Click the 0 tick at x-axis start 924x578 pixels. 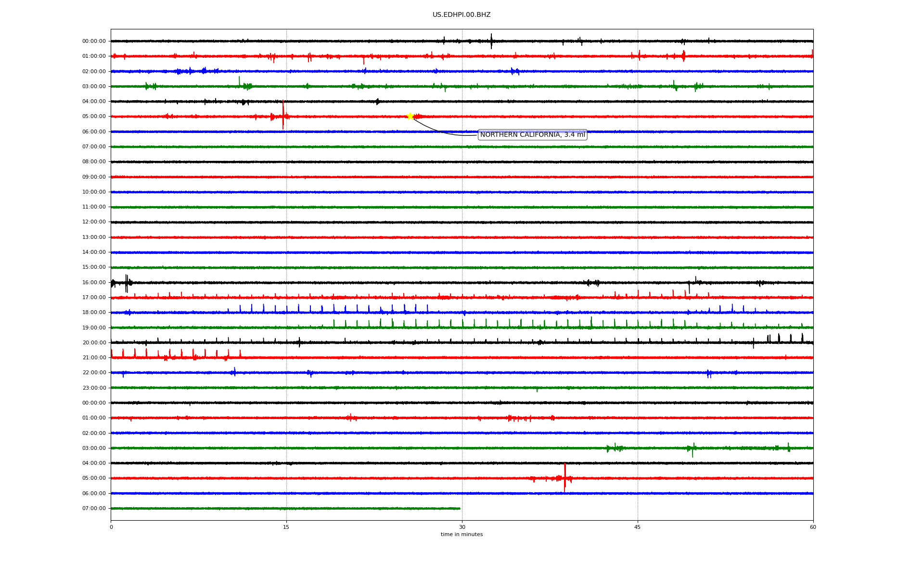coord(111,527)
